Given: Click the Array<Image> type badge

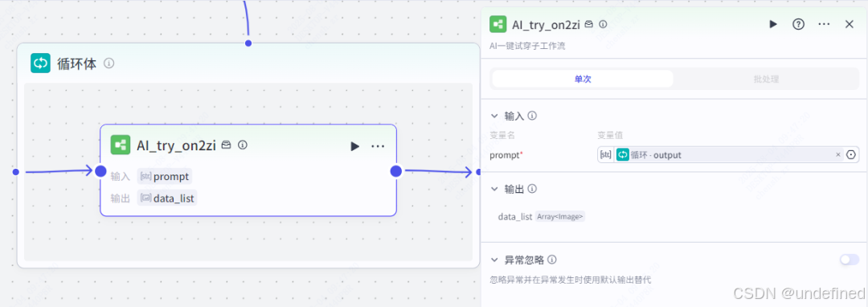Looking at the screenshot, I should (560, 217).
